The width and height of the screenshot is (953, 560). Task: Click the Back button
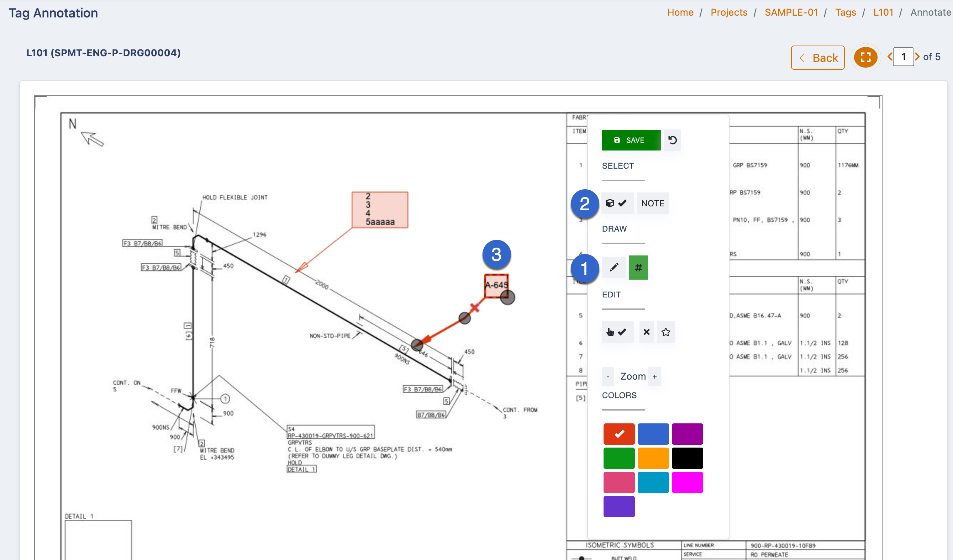[818, 58]
